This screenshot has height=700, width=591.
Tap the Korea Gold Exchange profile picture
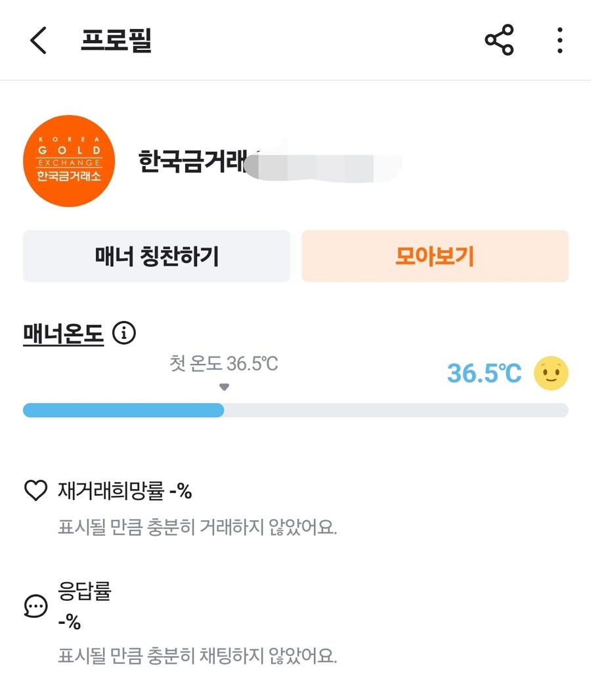click(x=69, y=161)
